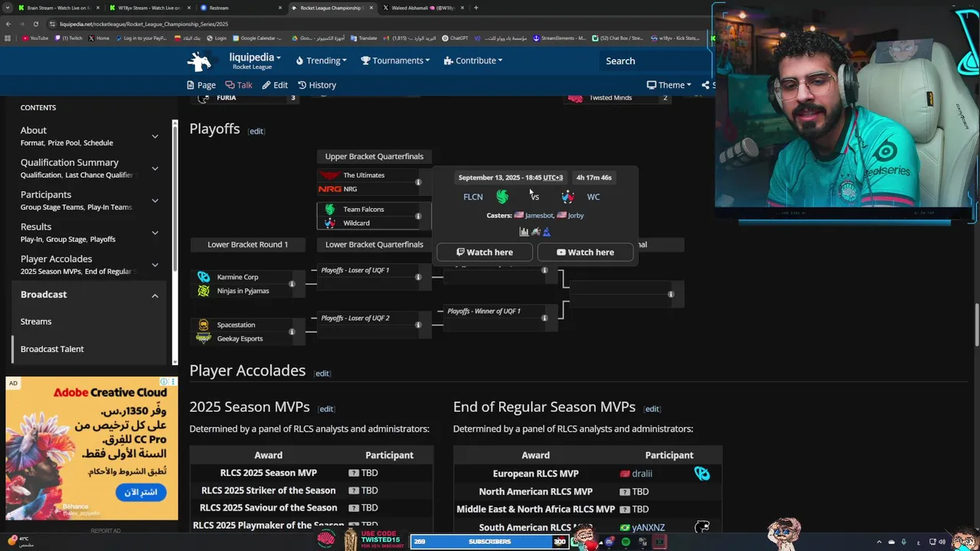This screenshot has width=980, height=551.
Task: Open info icon for Loser of UQF 2 match
Action: point(418,324)
